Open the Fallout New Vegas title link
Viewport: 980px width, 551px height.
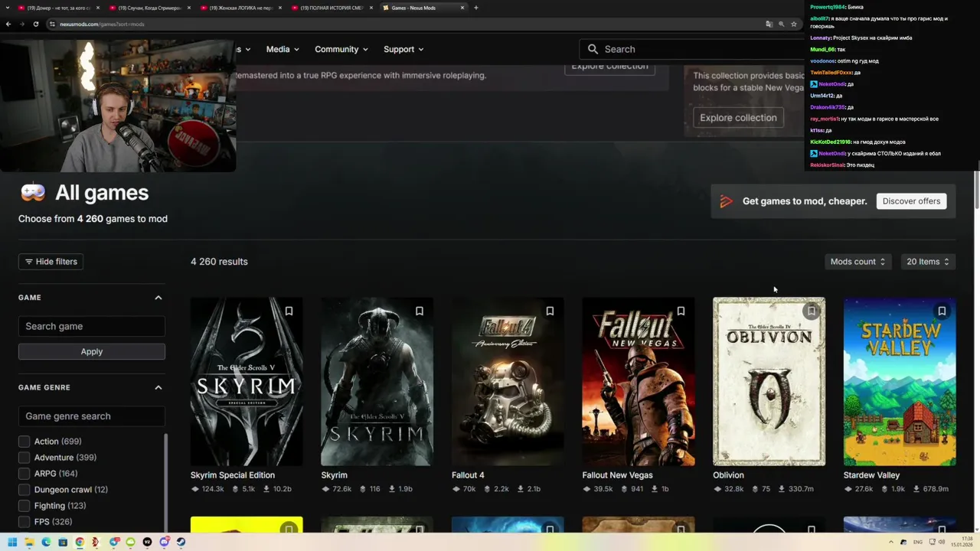617,475
